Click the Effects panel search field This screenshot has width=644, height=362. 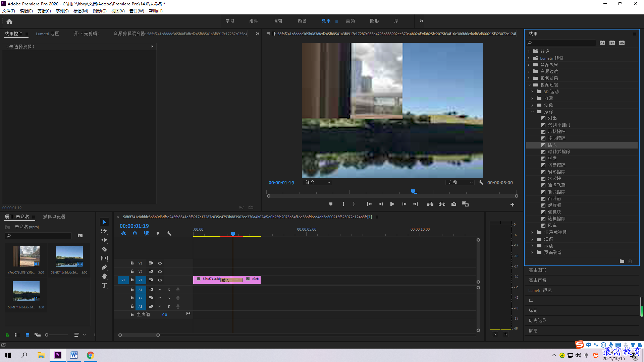click(561, 43)
